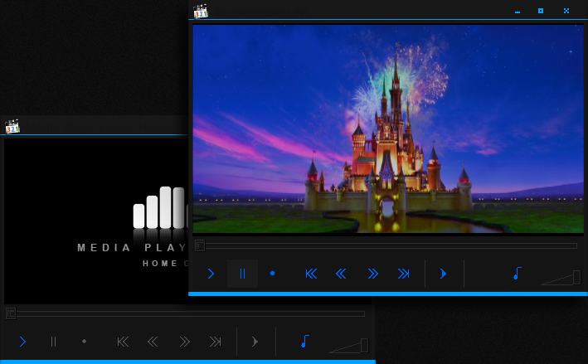This screenshot has height=364, width=588.
Task: Maximize the front video window
Action: tap(541, 11)
